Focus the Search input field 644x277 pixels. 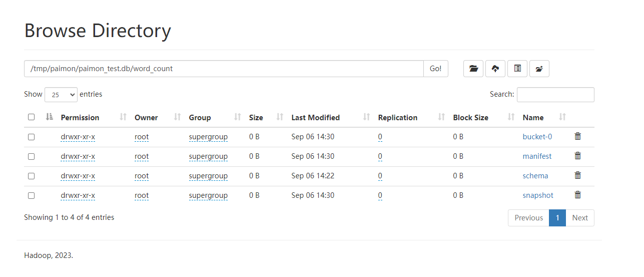tap(555, 95)
